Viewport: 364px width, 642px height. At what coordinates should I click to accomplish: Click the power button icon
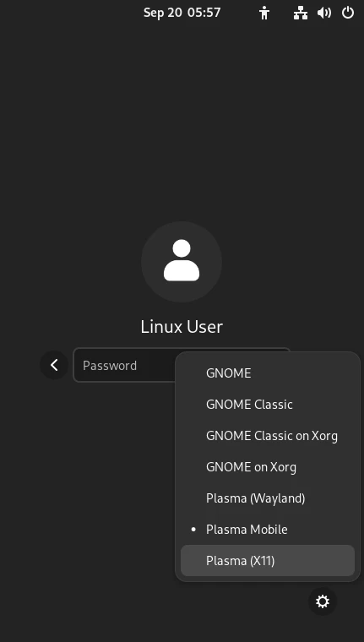[x=348, y=13]
